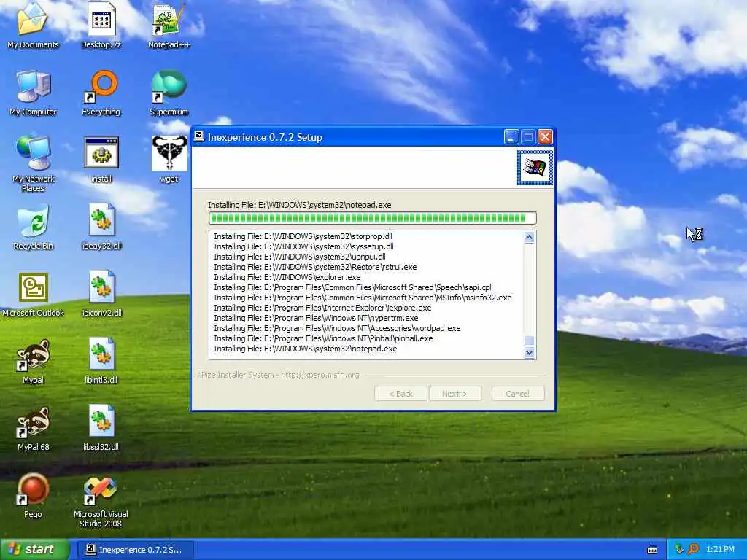
Task: Select the My Network Places icon
Action: click(x=33, y=163)
